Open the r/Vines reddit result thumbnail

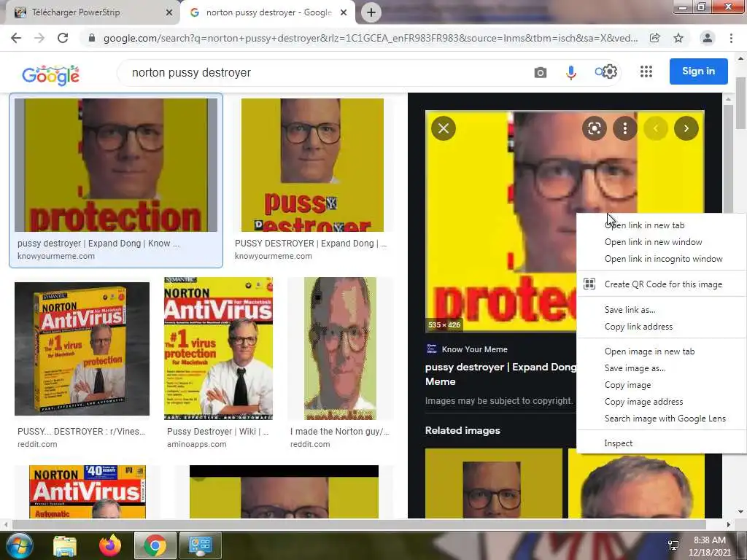[x=82, y=349]
